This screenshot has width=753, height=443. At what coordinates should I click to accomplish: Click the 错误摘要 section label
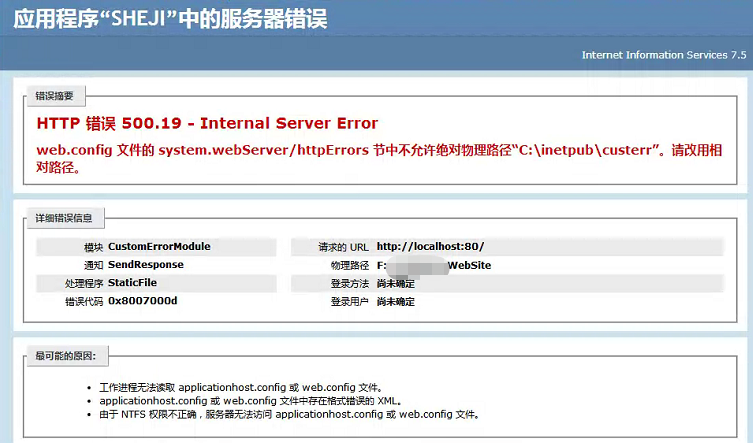click(55, 96)
